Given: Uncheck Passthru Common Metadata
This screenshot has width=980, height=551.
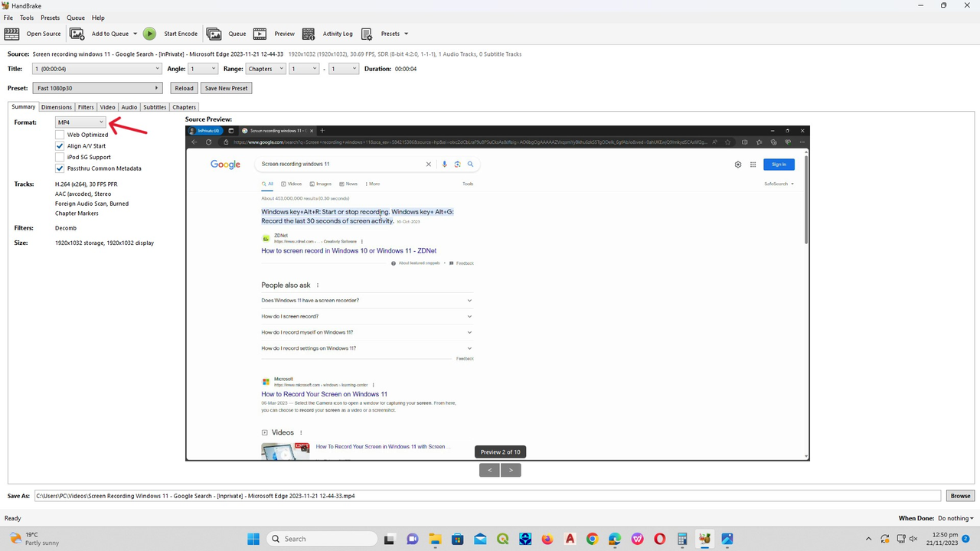Looking at the screenshot, I should coord(60,168).
